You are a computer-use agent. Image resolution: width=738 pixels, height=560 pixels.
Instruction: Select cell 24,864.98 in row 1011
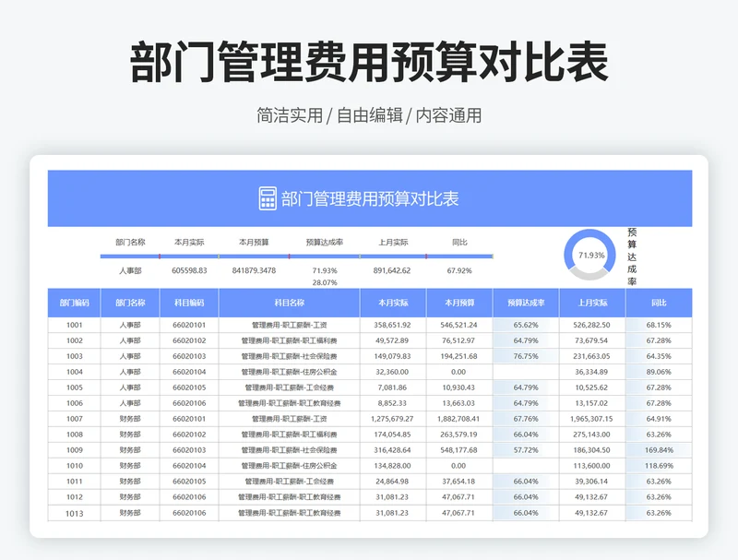pyautogui.click(x=393, y=482)
